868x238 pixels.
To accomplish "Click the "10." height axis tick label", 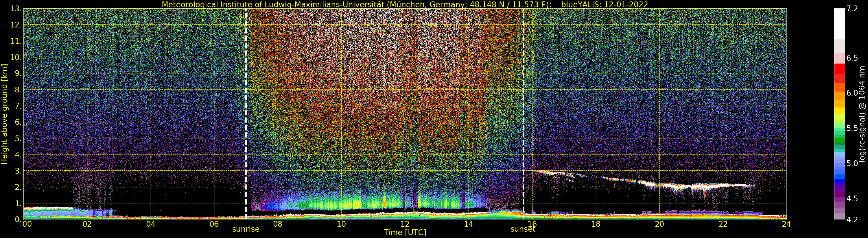I will 16,57.
